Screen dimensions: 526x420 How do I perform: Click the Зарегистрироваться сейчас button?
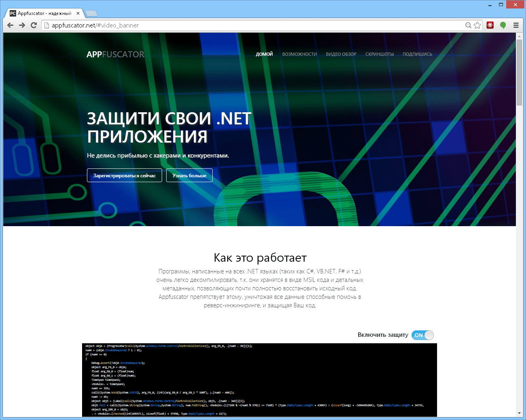(x=125, y=175)
